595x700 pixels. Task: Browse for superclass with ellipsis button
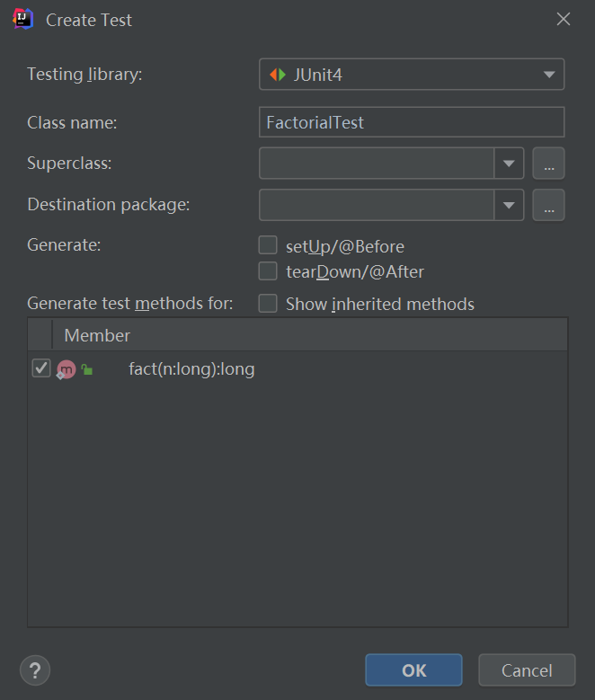click(548, 164)
